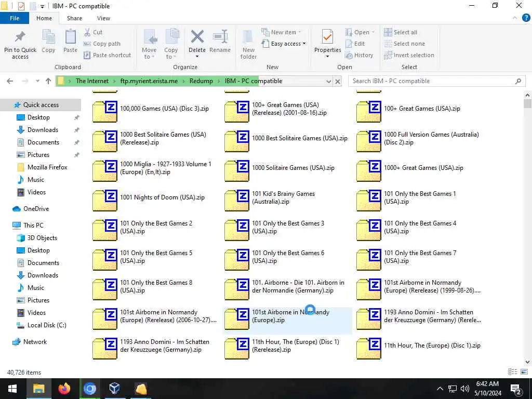Click Redump in the address breadcrumb
Screen dimensions: 532x399
point(201,81)
